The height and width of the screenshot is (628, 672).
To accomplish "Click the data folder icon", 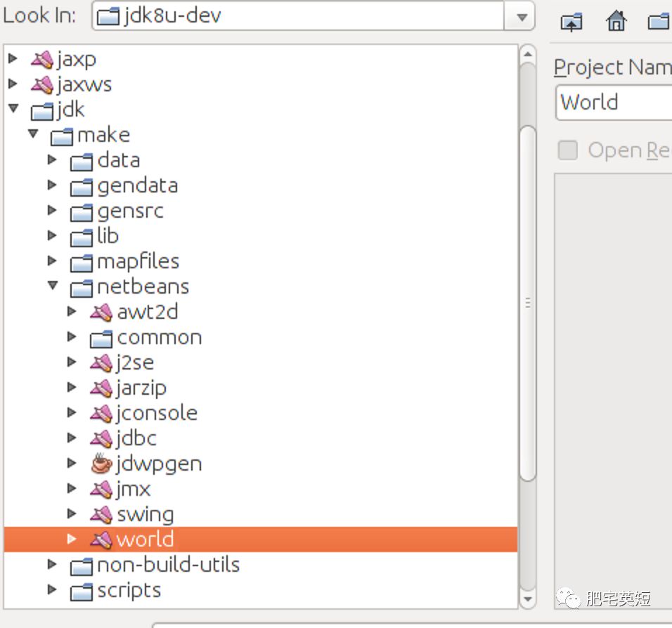I will [82, 162].
